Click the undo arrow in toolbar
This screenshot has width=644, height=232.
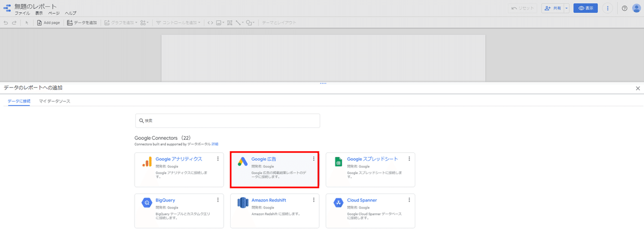(6, 23)
